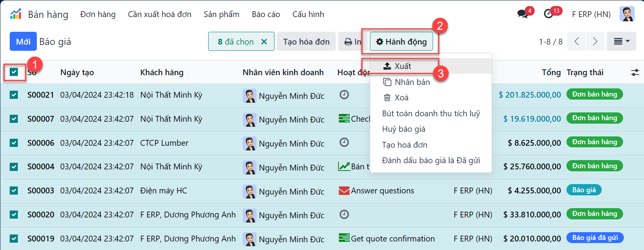644x250 pixels.
Task: Open the Đơn hàng menu
Action: (98, 14)
